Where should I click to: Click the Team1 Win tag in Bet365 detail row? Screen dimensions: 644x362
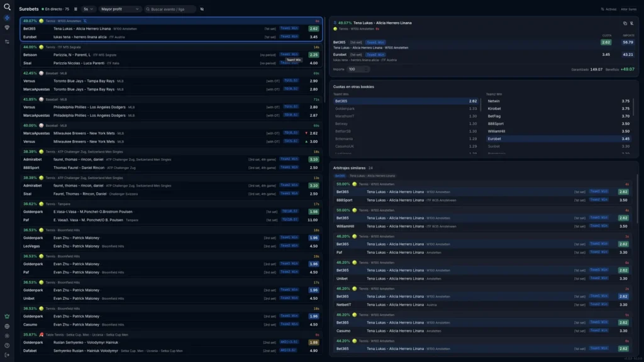coord(375,42)
